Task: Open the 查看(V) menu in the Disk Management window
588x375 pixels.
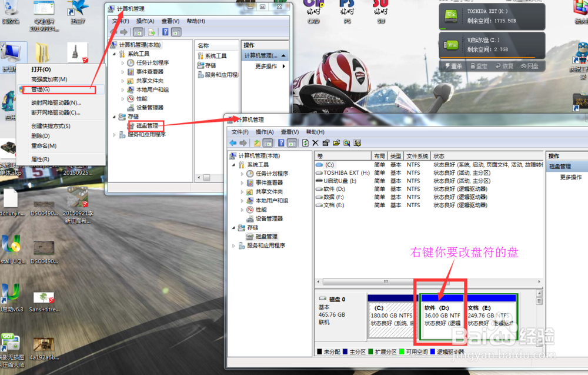Action: pos(290,132)
